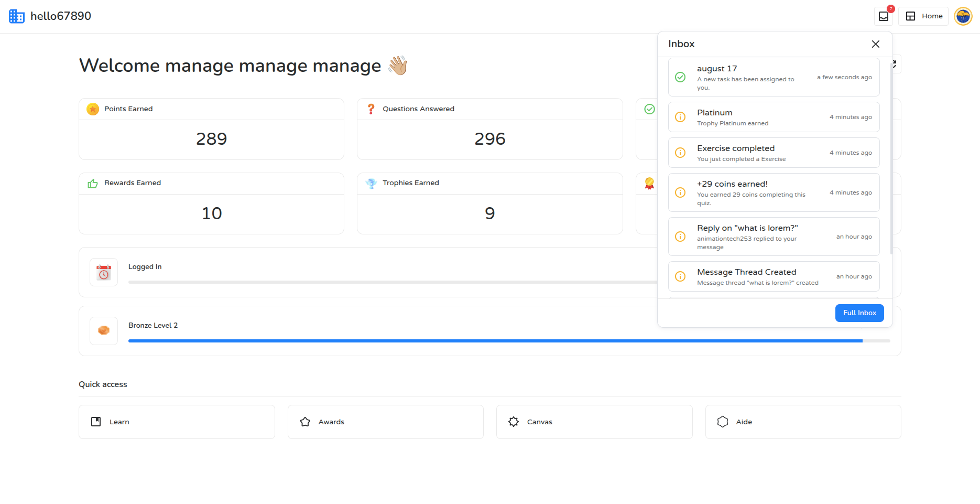Click the Rewards Earned value 10
The height and width of the screenshot is (504, 980).
[x=212, y=213]
